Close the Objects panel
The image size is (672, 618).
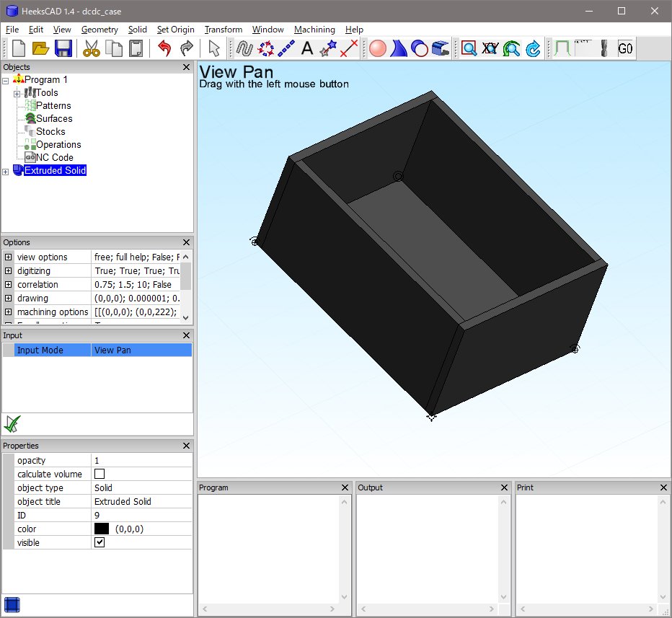[186, 67]
